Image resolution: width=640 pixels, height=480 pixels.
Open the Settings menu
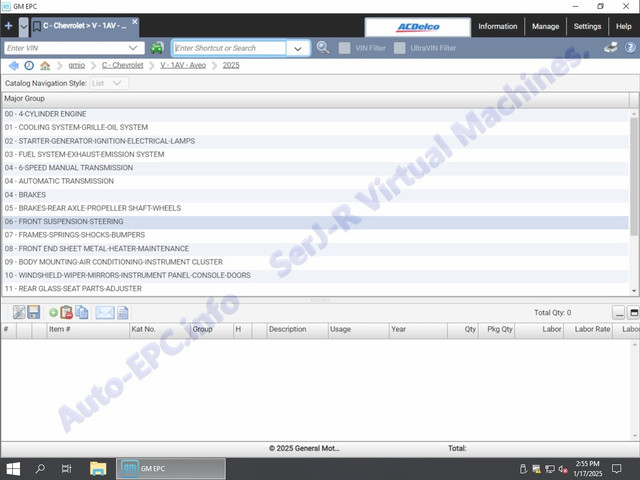587,27
